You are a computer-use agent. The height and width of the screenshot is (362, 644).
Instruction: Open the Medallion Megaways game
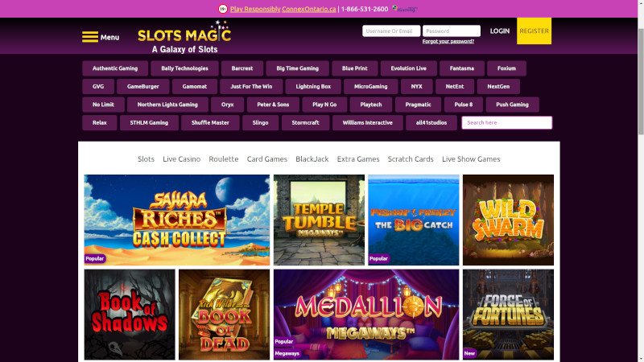click(366, 315)
